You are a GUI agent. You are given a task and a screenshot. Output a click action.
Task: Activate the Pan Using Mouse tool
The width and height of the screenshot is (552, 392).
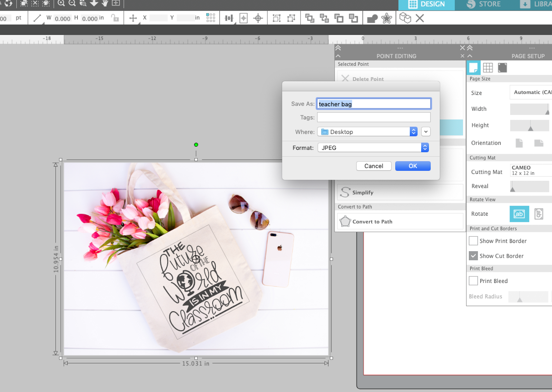coord(104,3)
